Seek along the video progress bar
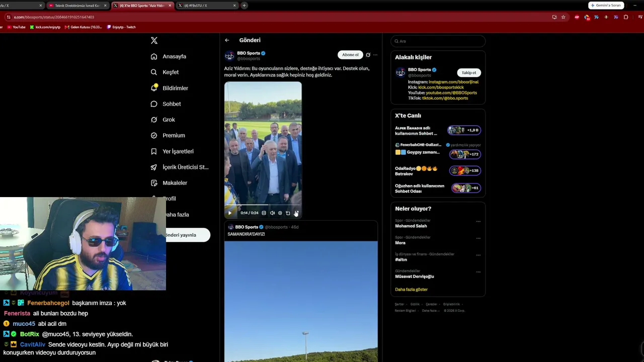The width and height of the screenshot is (644, 362). pos(263,205)
